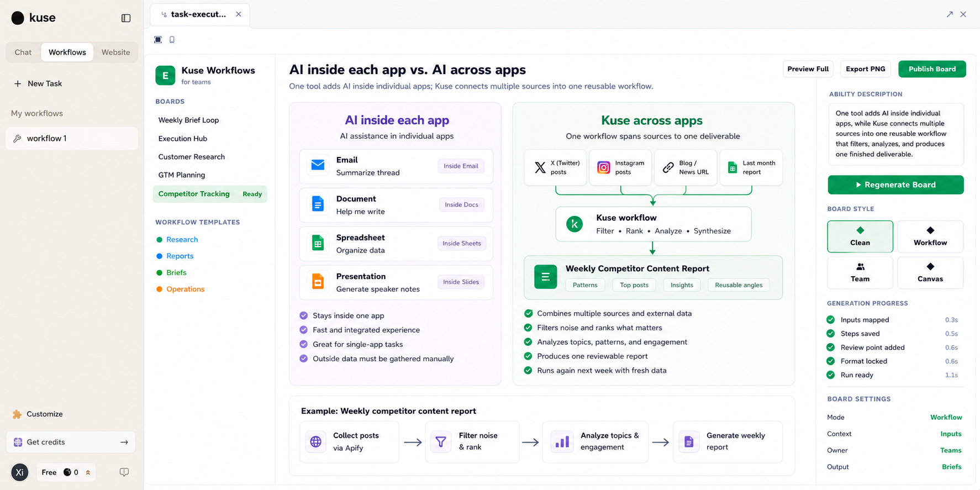Select the Competitor Tracking board

point(210,194)
